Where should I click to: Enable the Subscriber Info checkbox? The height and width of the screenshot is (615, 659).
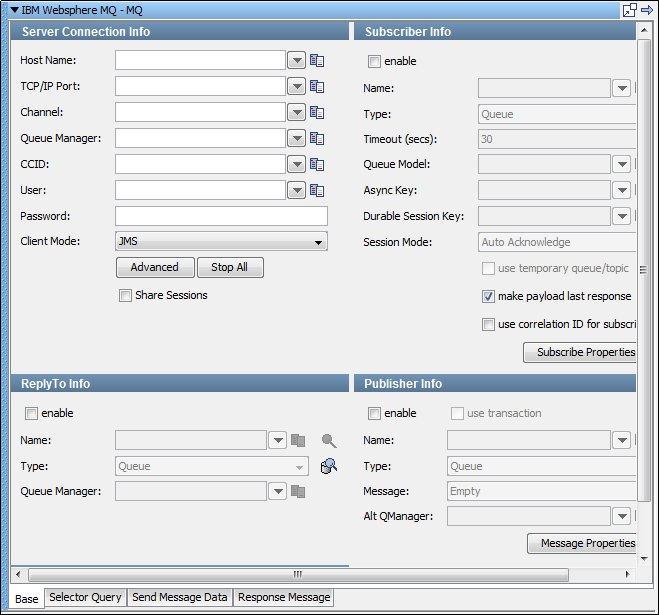(x=374, y=61)
